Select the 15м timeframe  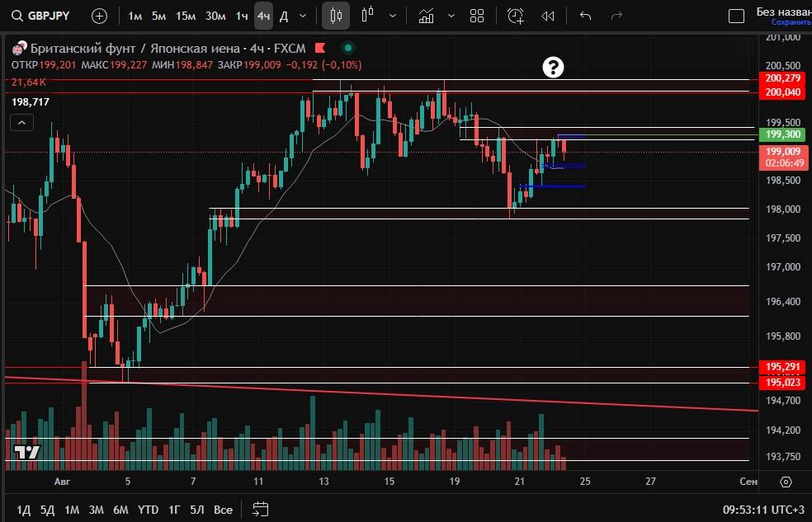click(186, 16)
